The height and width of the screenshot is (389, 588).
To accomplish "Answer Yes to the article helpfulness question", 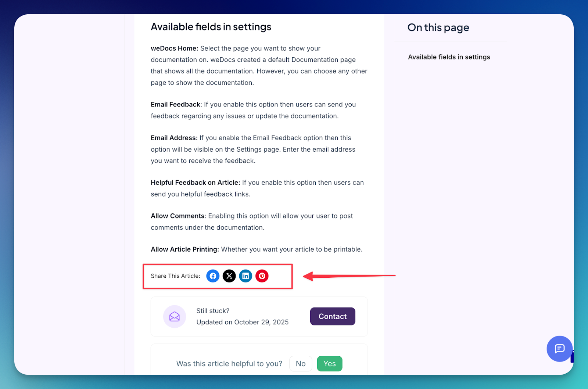I will (329, 363).
